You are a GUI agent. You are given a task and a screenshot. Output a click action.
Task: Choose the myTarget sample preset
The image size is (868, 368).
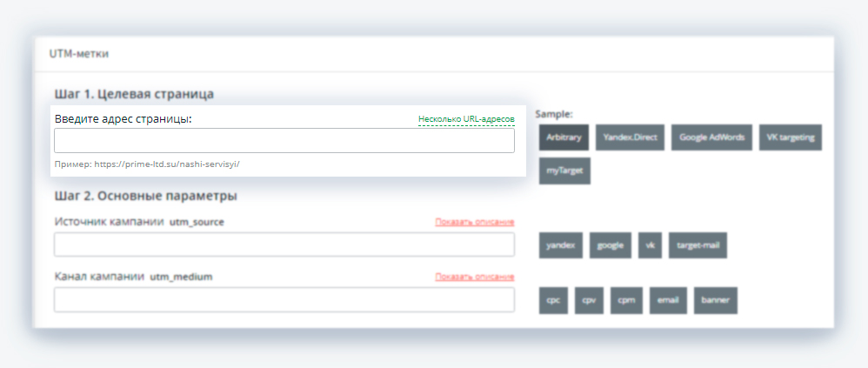(564, 171)
